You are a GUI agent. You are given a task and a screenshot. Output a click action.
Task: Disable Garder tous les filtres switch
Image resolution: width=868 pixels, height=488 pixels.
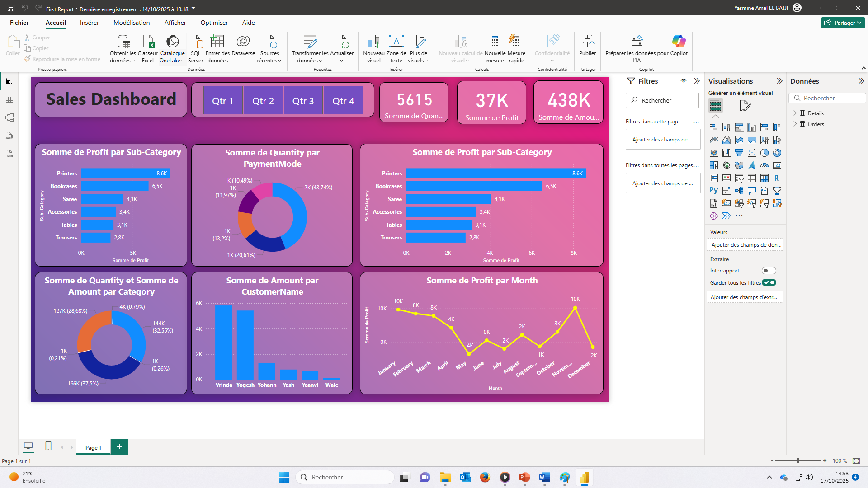pos(769,282)
